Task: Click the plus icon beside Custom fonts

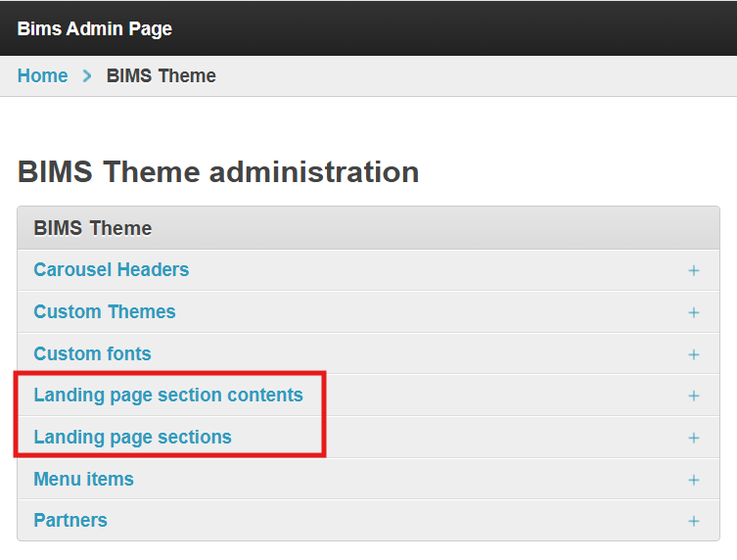Action: (694, 354)
